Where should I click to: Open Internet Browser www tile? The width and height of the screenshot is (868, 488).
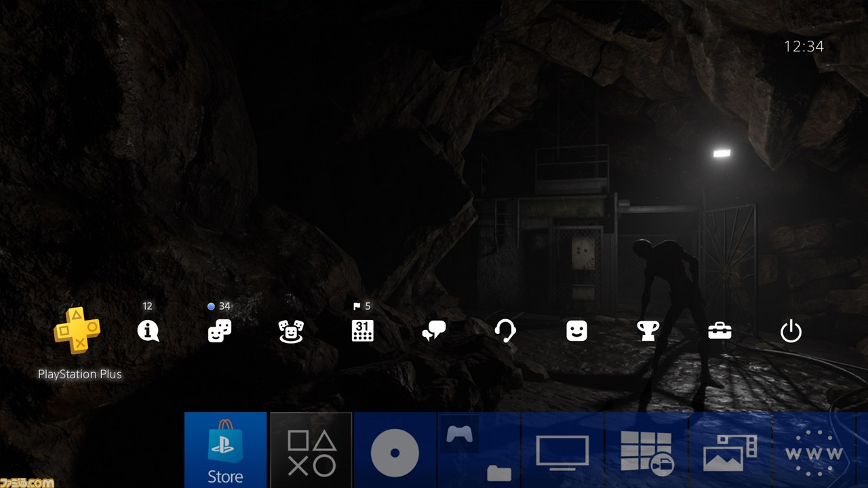point(814,450)
